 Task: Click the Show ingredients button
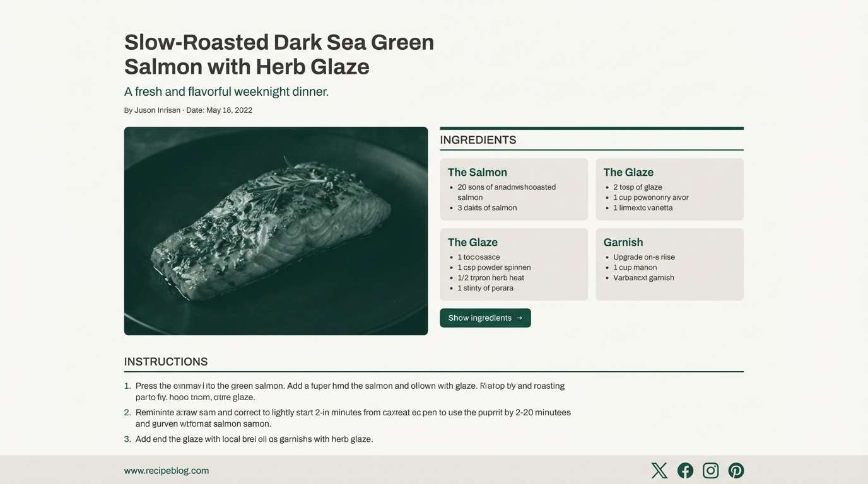coord(485,316)
